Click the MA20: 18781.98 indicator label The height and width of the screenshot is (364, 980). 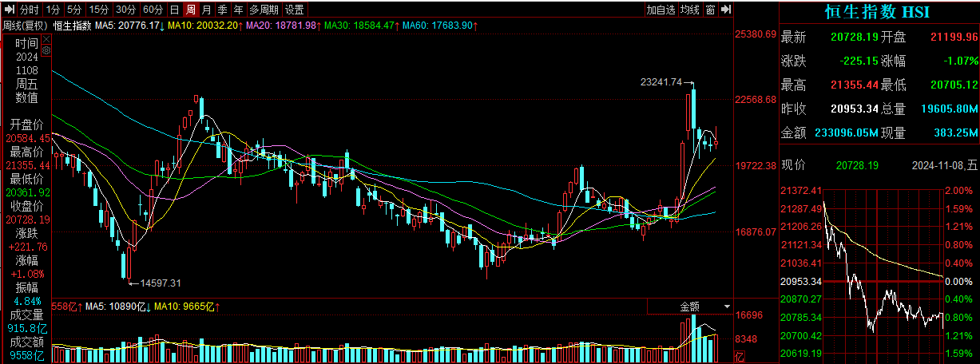282,26
